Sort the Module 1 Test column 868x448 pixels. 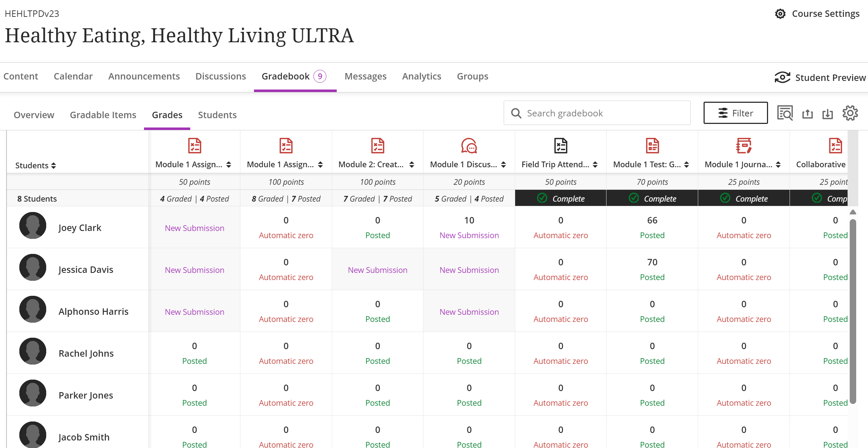click(x=686, y=164)
